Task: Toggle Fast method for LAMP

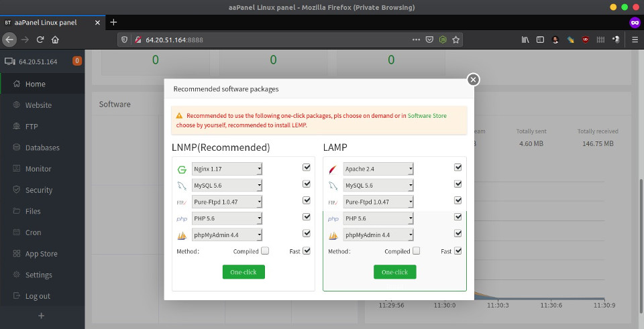Action: click(x=458, y=251)
